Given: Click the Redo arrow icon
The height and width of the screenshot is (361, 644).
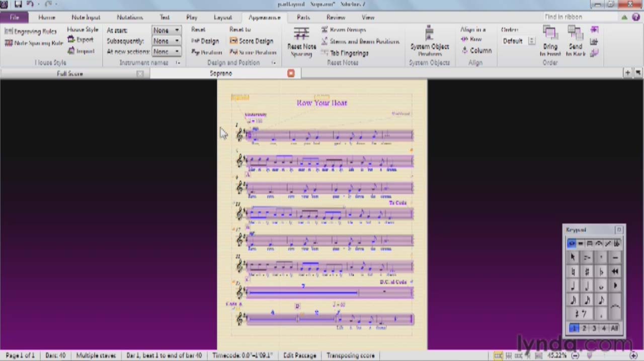Looking at the screenshot, I should tap(48, 5).
